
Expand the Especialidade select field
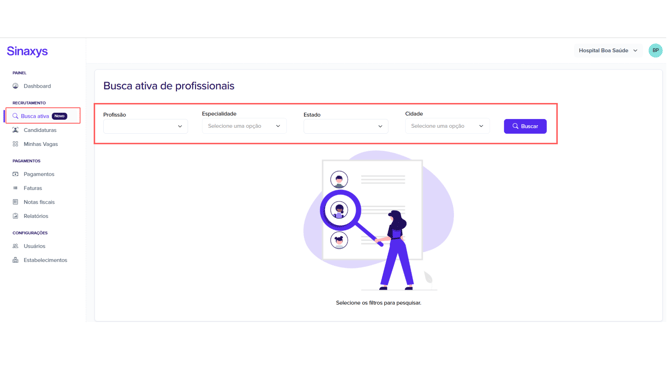244,126
